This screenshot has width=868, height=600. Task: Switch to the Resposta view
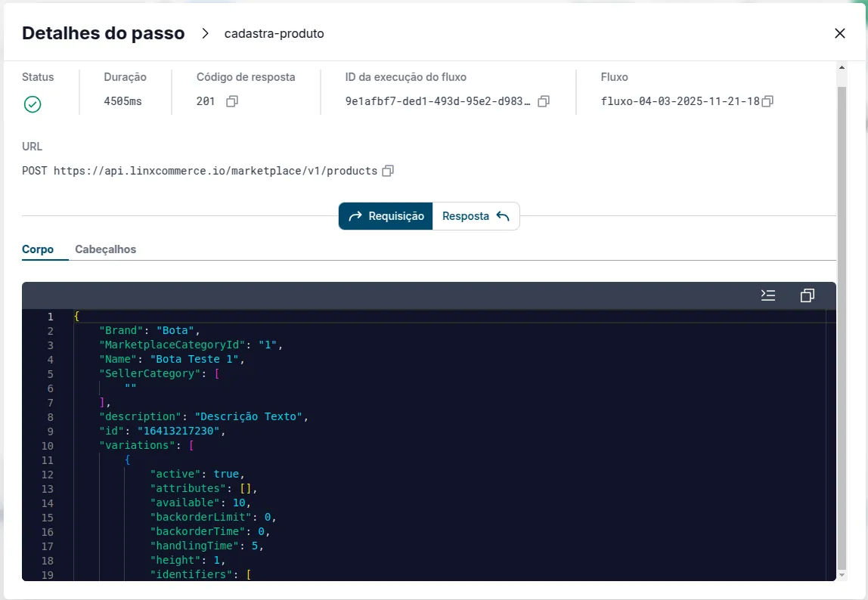476,216
